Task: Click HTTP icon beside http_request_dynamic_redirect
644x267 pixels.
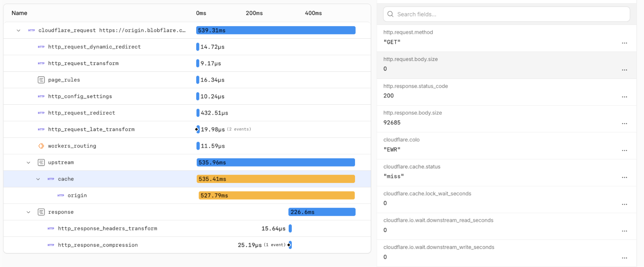Action: pos(41,47)
